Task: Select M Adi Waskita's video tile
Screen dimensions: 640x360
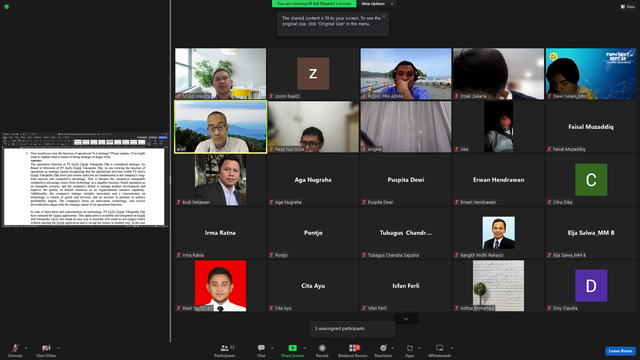Action: [x=220, y=74]
